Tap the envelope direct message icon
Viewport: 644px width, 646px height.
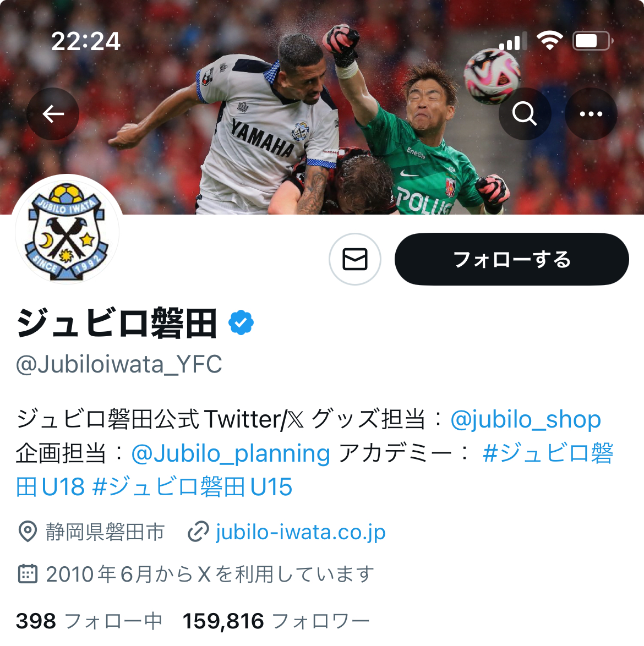pos(355,259)
